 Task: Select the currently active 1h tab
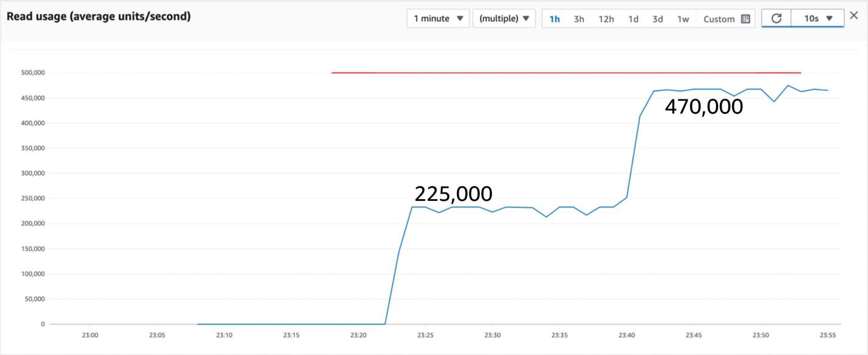(x=555, y=19)
